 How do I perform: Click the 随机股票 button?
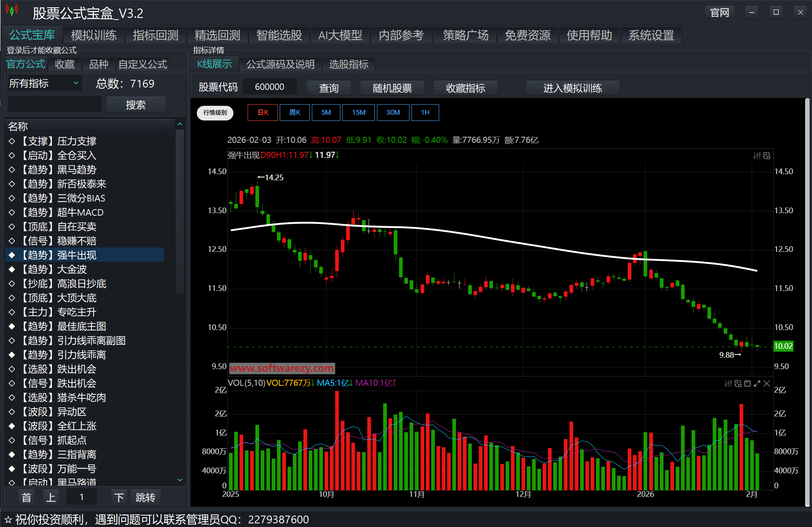pos(392,88)
